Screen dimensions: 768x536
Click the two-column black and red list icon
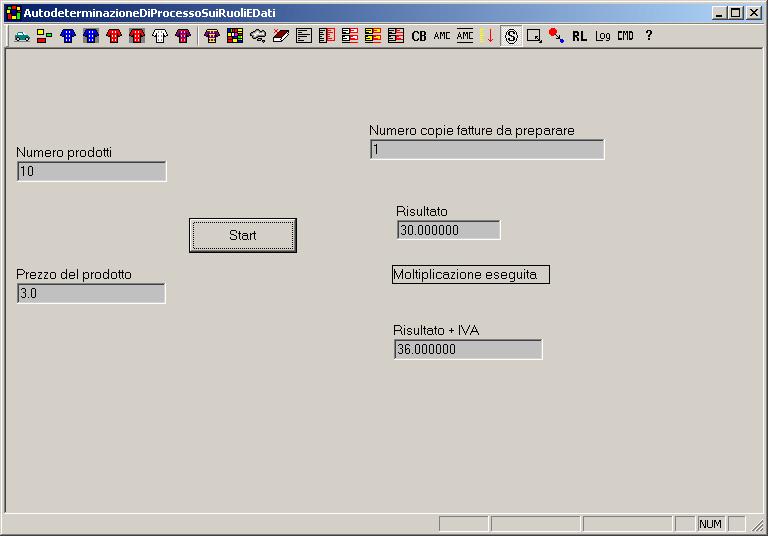[327, 36]
